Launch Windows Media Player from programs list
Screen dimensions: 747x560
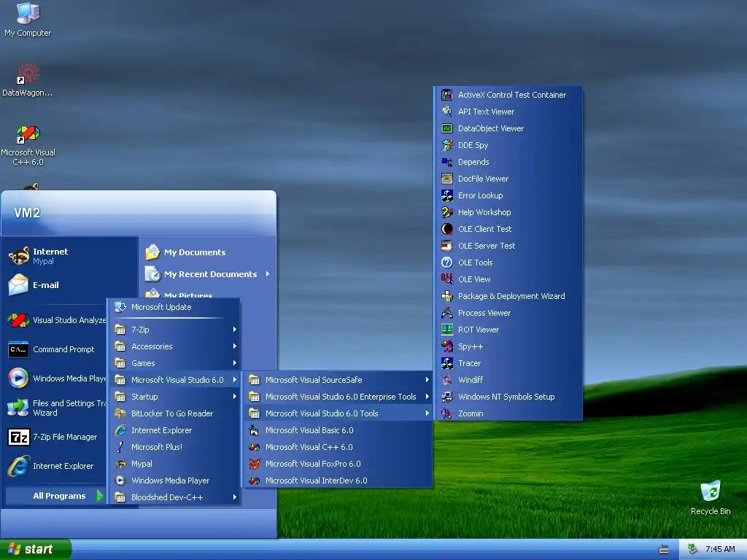pos(174,481)
